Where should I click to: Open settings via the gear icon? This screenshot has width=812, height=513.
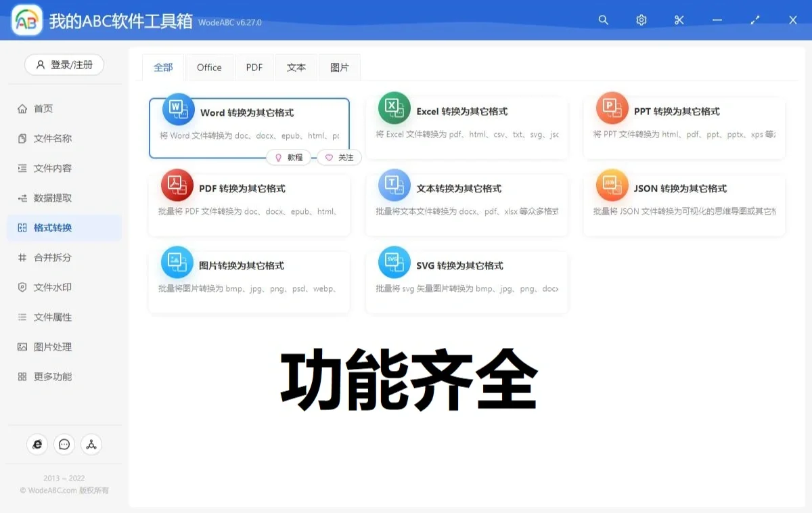click(641, 20)
